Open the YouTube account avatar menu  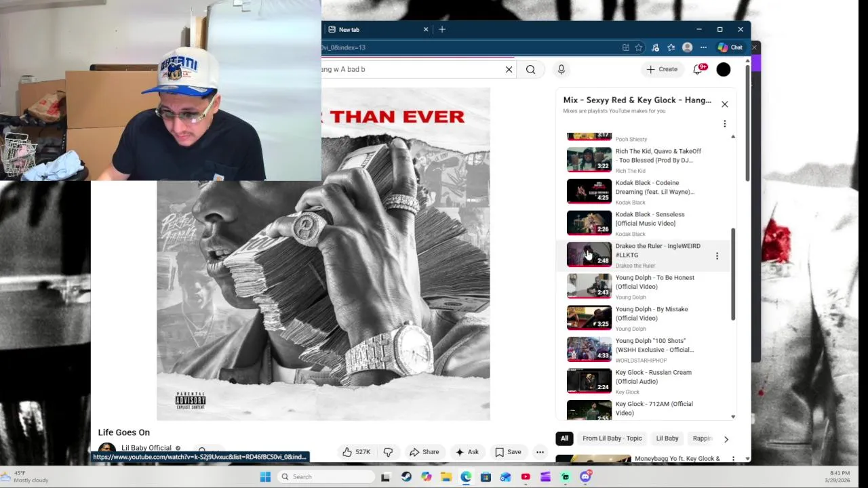coord(724,69)
